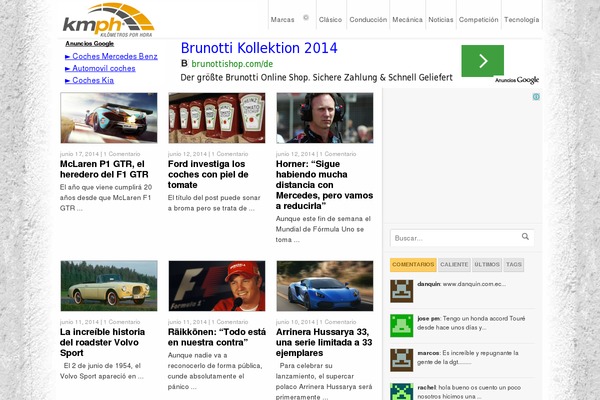This screenshot has width=600, height=400.
Task: Open headline McLaren P1 GTR, el heredero
Action: tap(104, 169)
